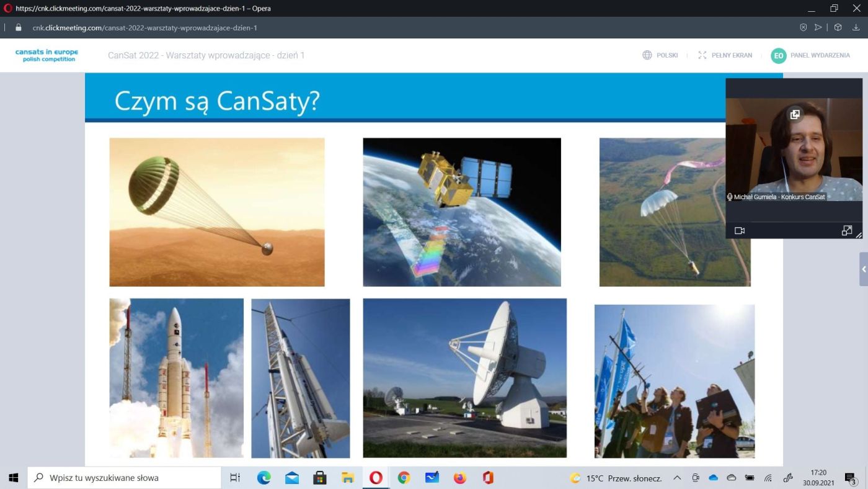Open the Opera downloads icon
The height and width of the screenshot is (489, 868).
pyautogui.click(x=856, y=27)
